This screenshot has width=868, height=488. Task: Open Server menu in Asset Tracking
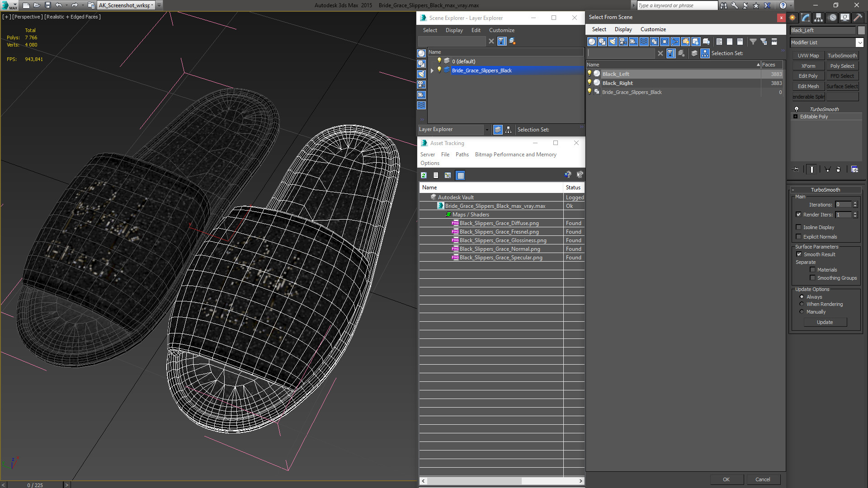(x=427, y=155)
